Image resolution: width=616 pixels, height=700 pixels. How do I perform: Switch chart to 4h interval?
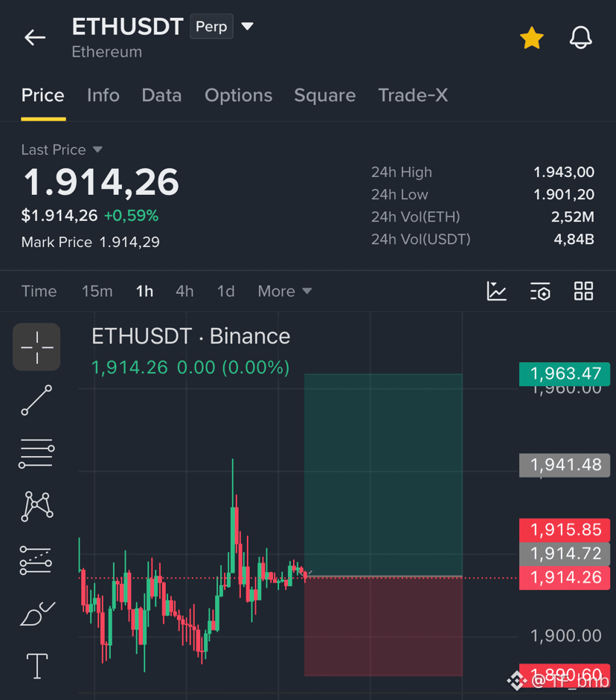tap(185, 291)
